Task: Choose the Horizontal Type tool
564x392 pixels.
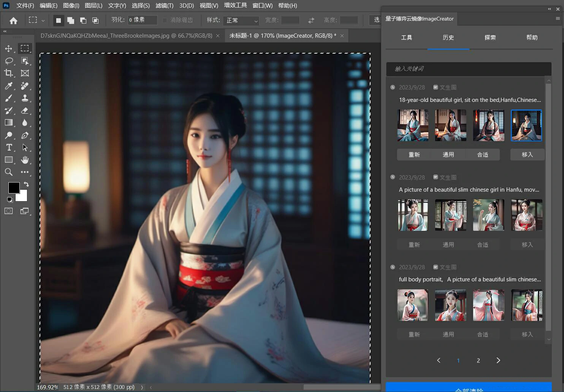Action: click(9, 148)
